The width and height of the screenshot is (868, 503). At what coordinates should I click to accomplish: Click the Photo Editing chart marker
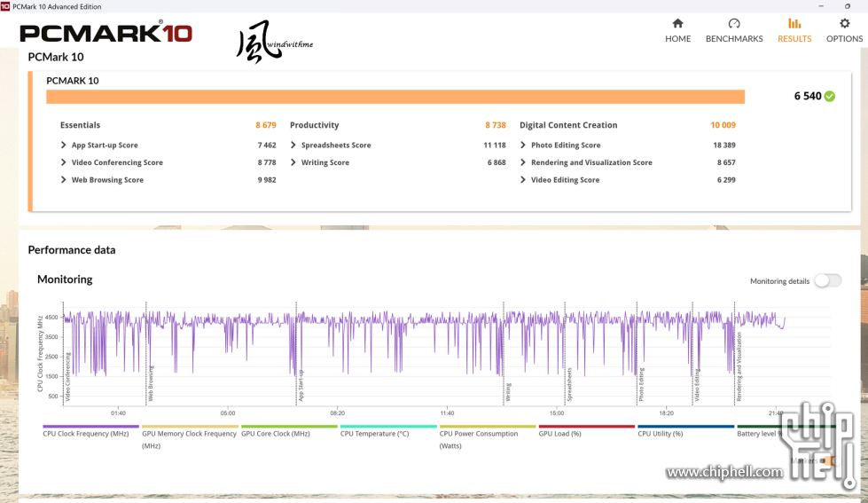[642, 384]
